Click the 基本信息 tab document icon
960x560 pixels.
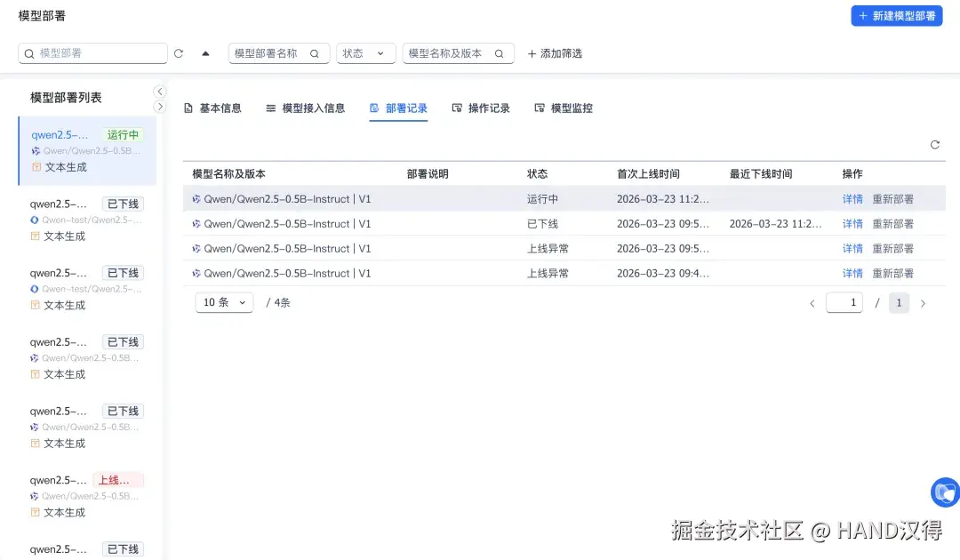[188, 108]
